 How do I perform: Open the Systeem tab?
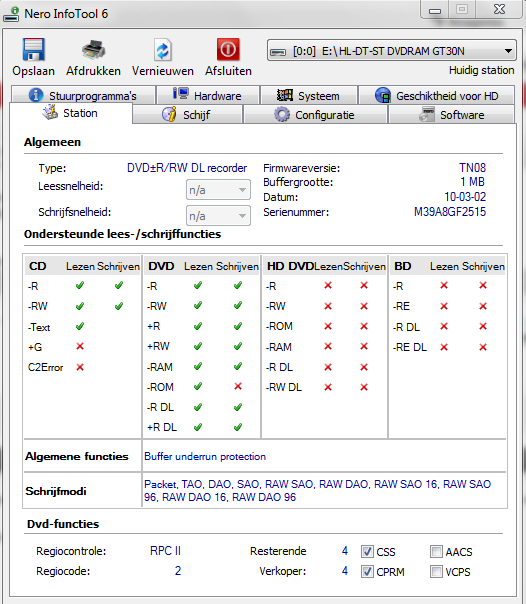click(x=308, y=95)
